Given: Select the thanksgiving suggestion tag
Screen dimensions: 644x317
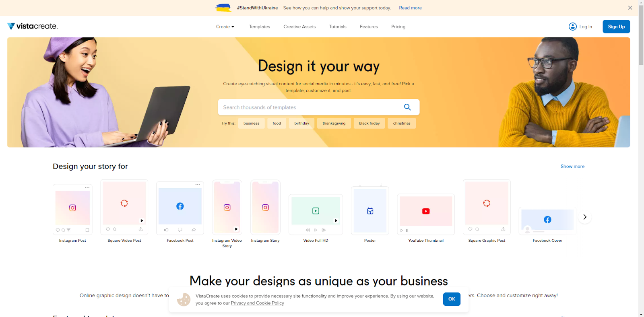Looking at the screenshot, I should point(334,123).
